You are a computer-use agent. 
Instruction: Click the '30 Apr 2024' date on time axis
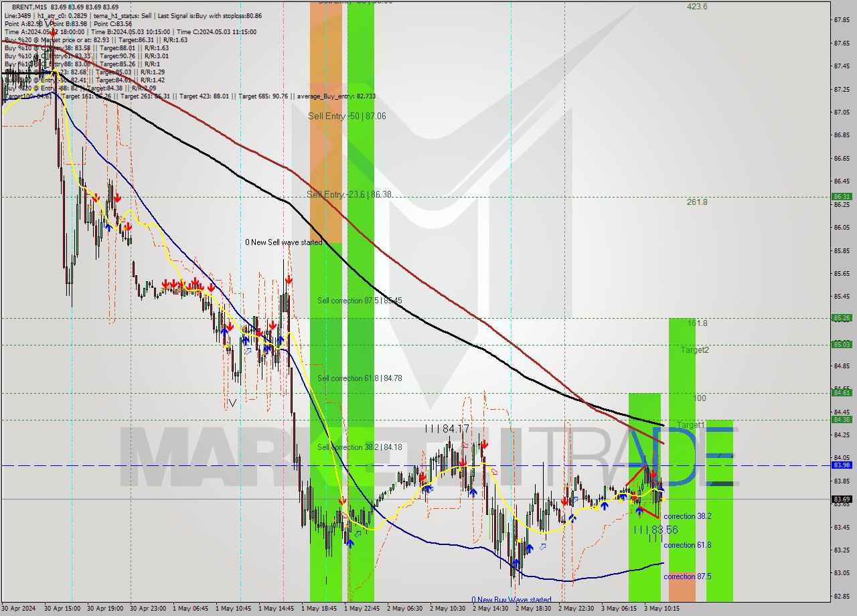(x=20, y=609)
